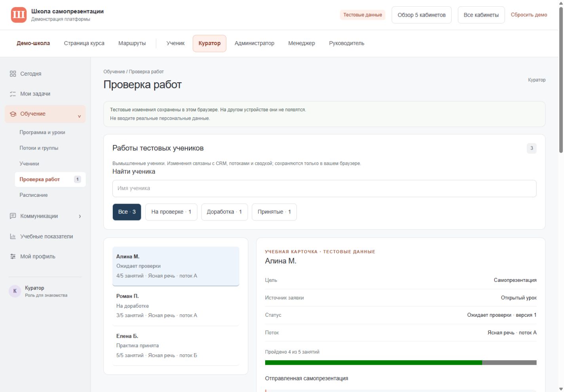Open Расписание in the sidebar
The image size is (564, 392).
tap(34, 195)
